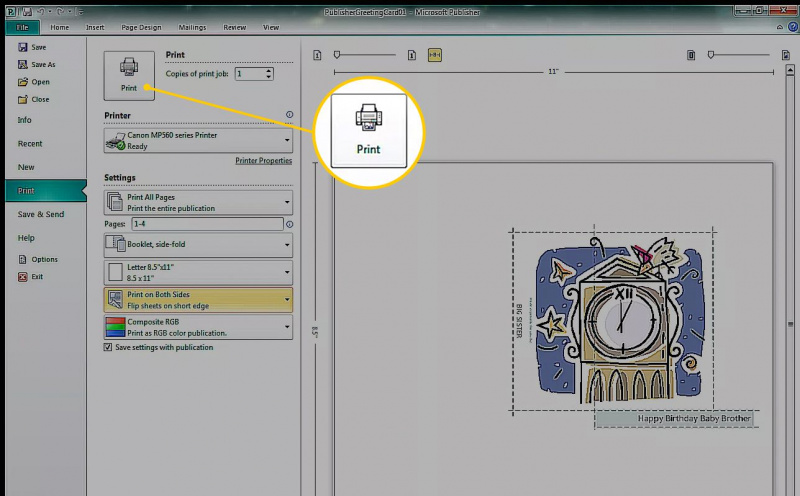Click the printer info icon beside Printer heading
This screenshot has width=800, height=496.
pos(289,115)
